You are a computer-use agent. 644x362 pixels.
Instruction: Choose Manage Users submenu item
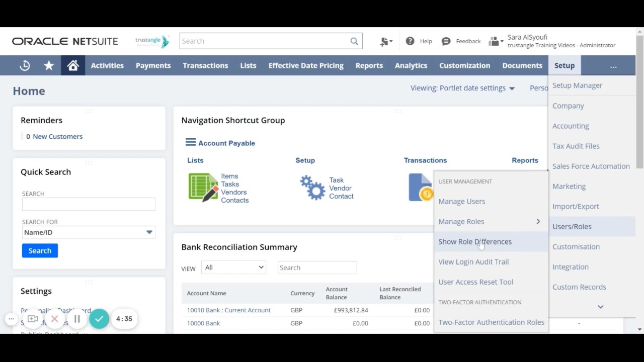pos(491,201)
